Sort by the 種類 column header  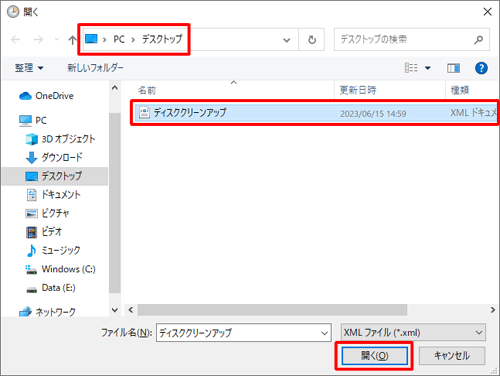(460, 90)
